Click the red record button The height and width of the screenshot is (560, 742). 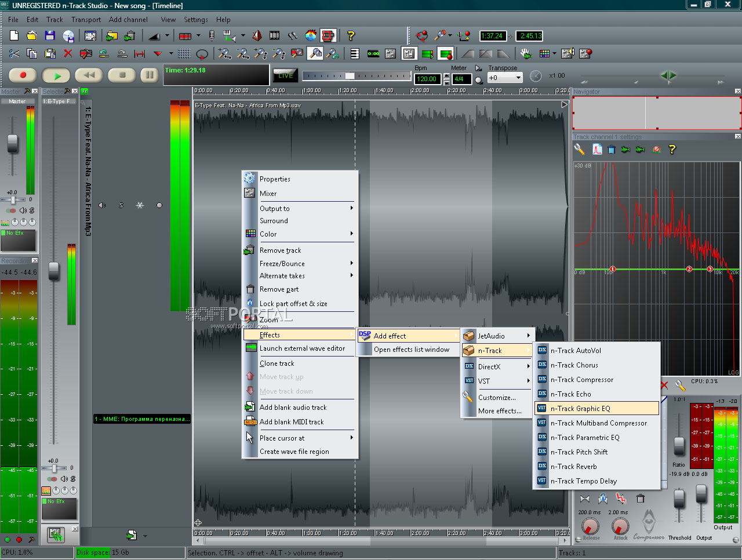coord(23,75)
